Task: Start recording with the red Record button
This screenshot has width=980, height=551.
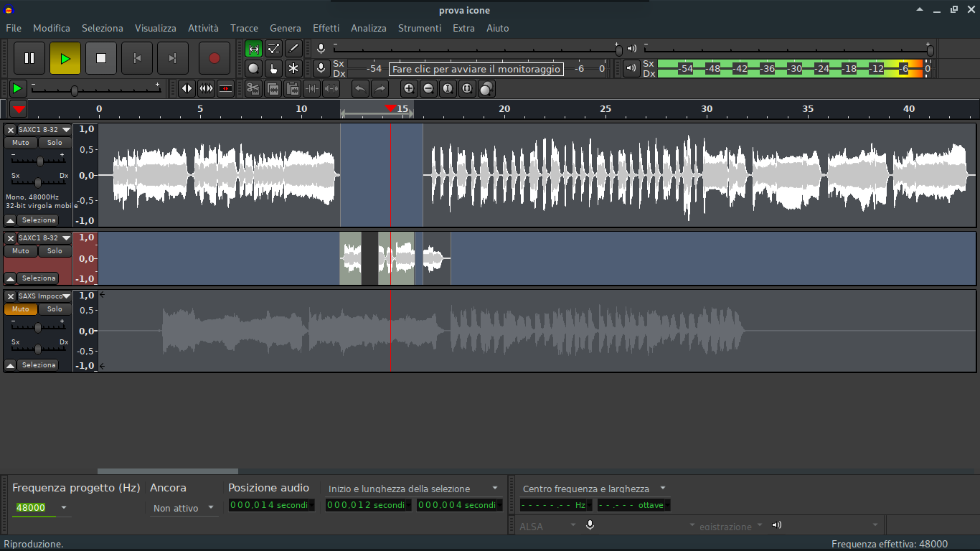Action: 215,58
